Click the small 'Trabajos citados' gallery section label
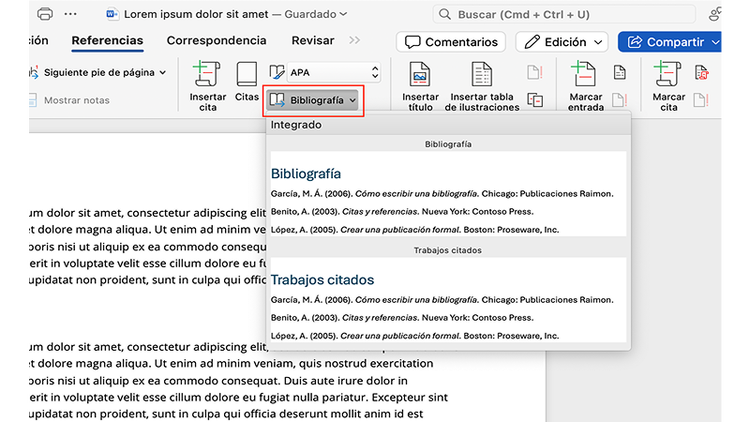This screenshot has width=750, height=422. pyautogui.click(x=448, y=250)
